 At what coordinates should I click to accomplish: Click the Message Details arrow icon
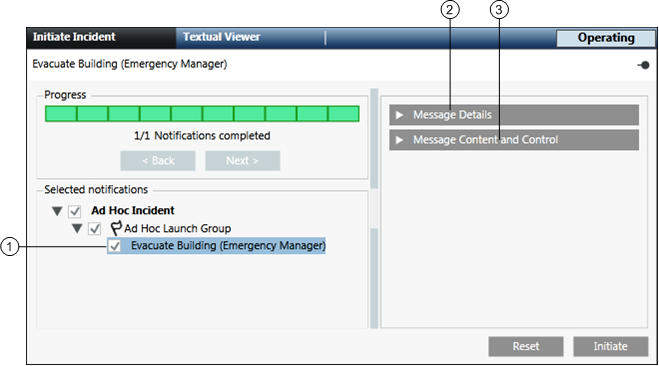pos(399,115)
